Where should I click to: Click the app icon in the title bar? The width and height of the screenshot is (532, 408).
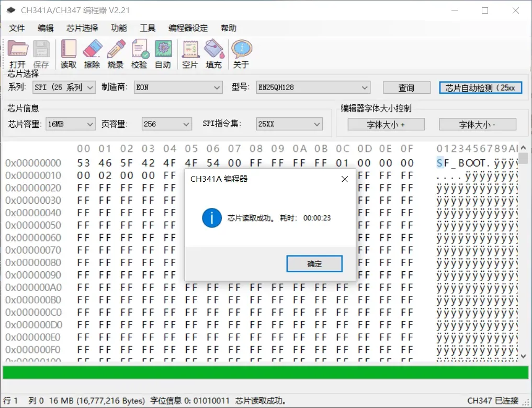coord(11,10)
